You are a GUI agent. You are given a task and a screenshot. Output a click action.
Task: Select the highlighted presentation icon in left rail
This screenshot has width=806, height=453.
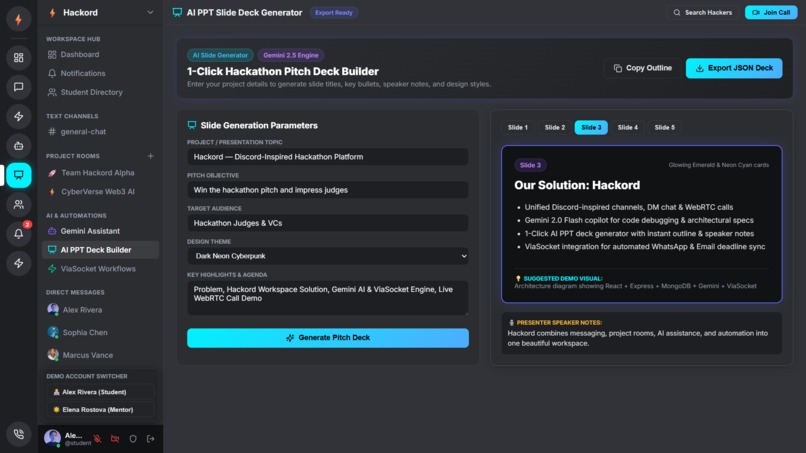click(x=19, y=175)
